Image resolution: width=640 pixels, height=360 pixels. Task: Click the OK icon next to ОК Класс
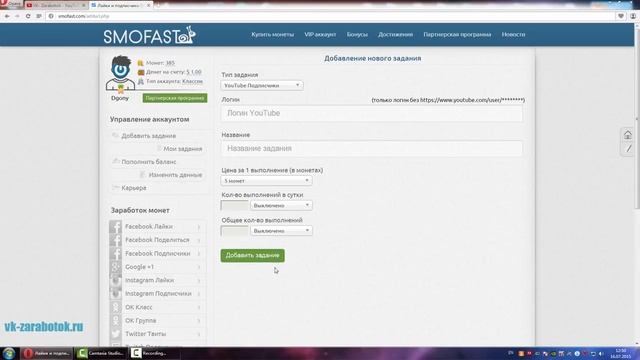pyautogui.click(x=116, y=307)
